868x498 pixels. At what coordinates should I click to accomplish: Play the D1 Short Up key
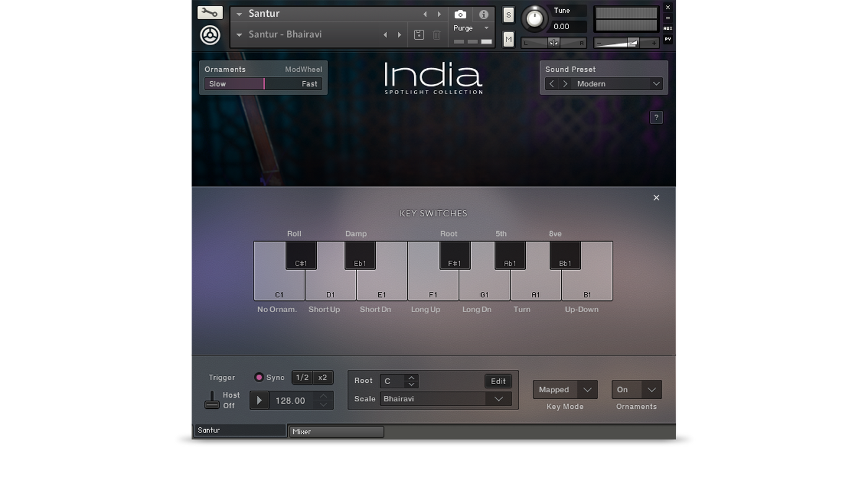pos(330,286)
